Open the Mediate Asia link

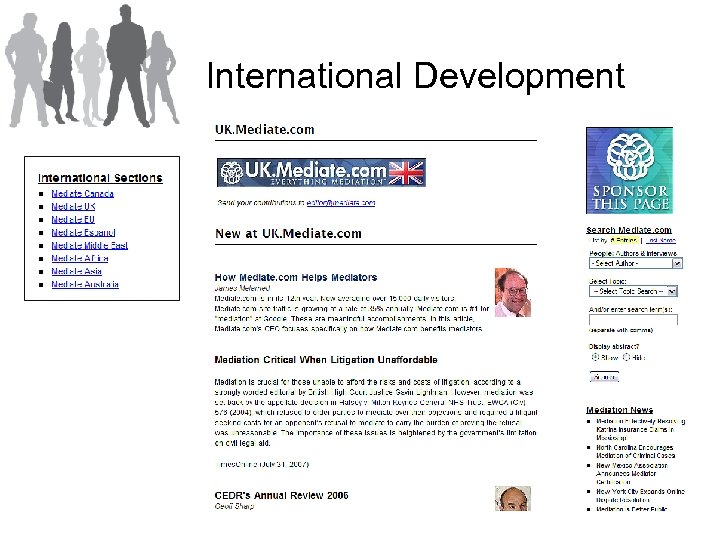[x=76, y=271]
